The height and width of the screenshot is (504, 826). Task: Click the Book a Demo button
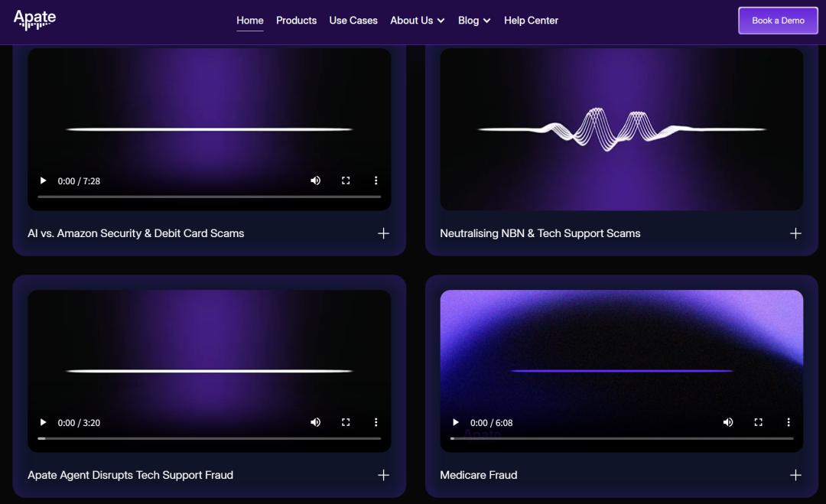point(778,21)
